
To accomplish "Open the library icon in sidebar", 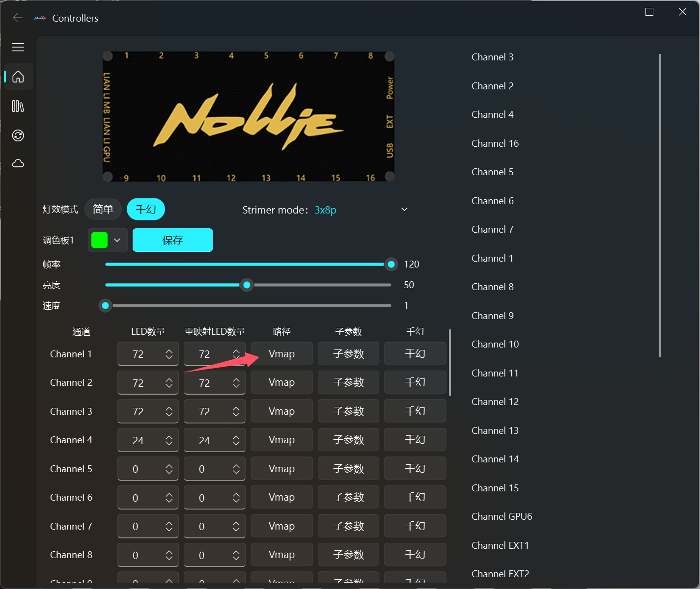I will coord(18,106).
